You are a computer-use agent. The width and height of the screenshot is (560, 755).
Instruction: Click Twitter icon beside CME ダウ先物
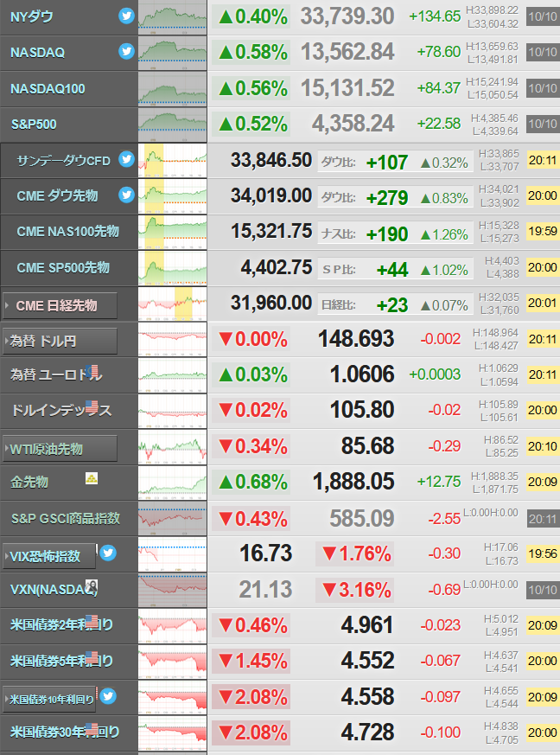[x=126, y=195]
